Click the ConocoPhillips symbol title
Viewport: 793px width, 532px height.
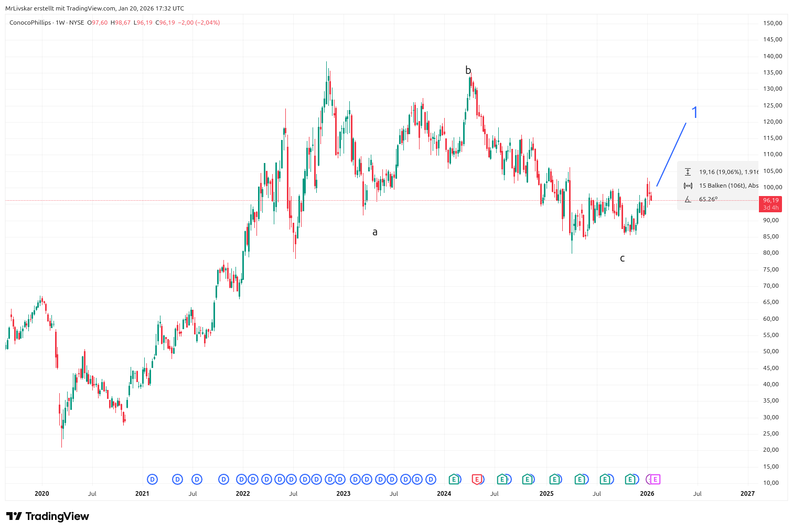pos(30,23)
